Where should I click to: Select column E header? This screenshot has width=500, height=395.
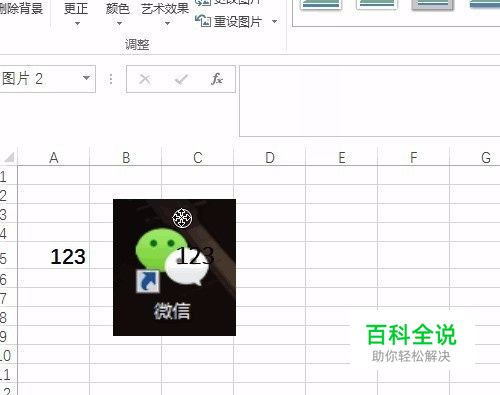pyautogui.click(x=342, y=157)
